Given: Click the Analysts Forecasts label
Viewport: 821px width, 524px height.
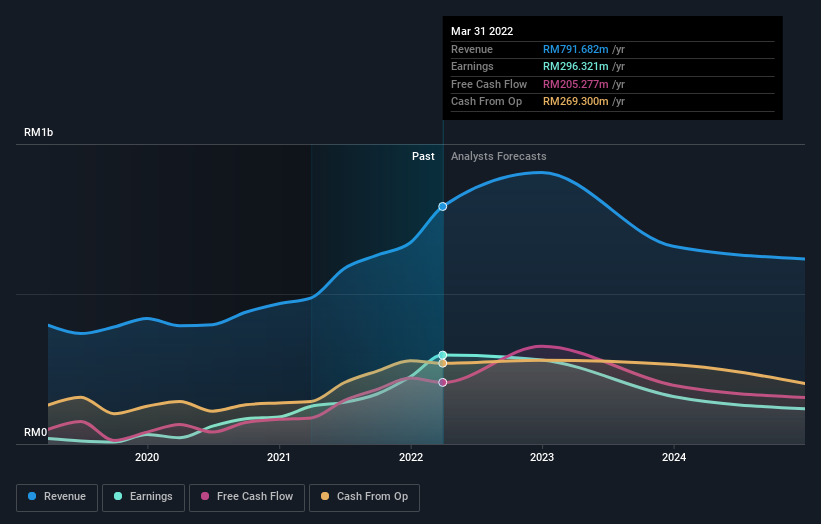Looking at the screenshot, I should (498, 156).
